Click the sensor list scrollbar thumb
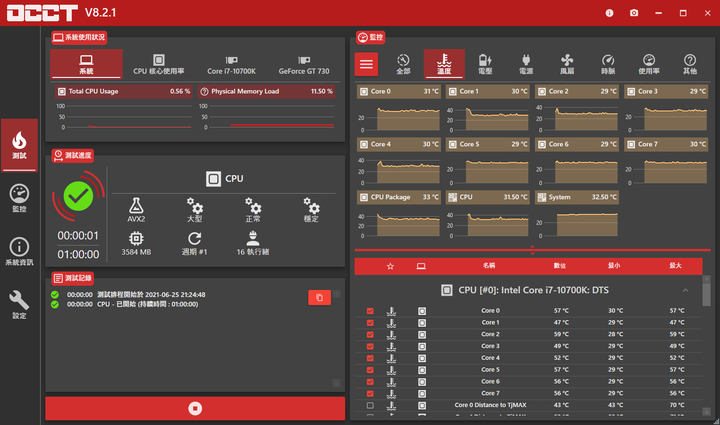 tap(707, 295)
